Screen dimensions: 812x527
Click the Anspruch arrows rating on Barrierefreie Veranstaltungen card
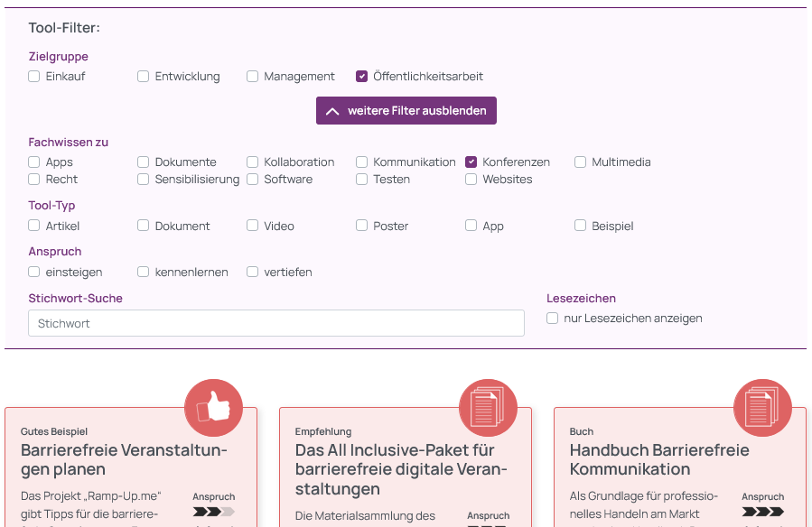(x=213, y=512)
